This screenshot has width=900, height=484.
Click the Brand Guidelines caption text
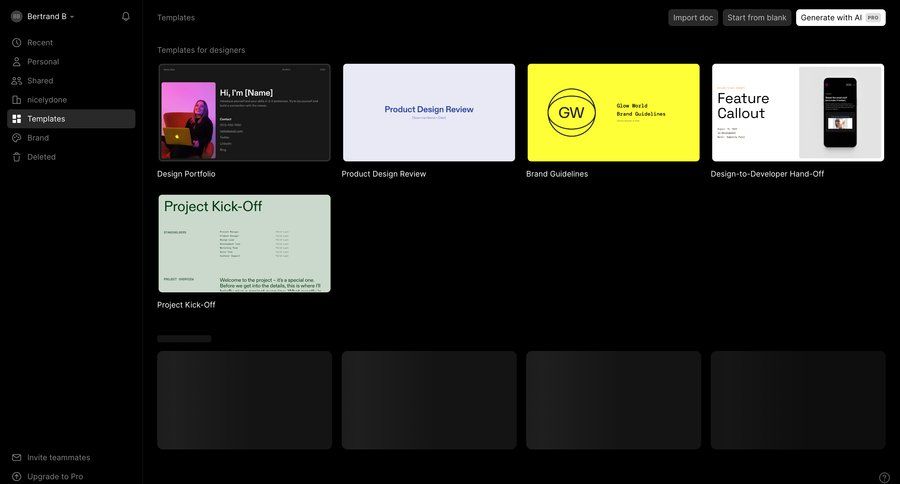point(557,174)
